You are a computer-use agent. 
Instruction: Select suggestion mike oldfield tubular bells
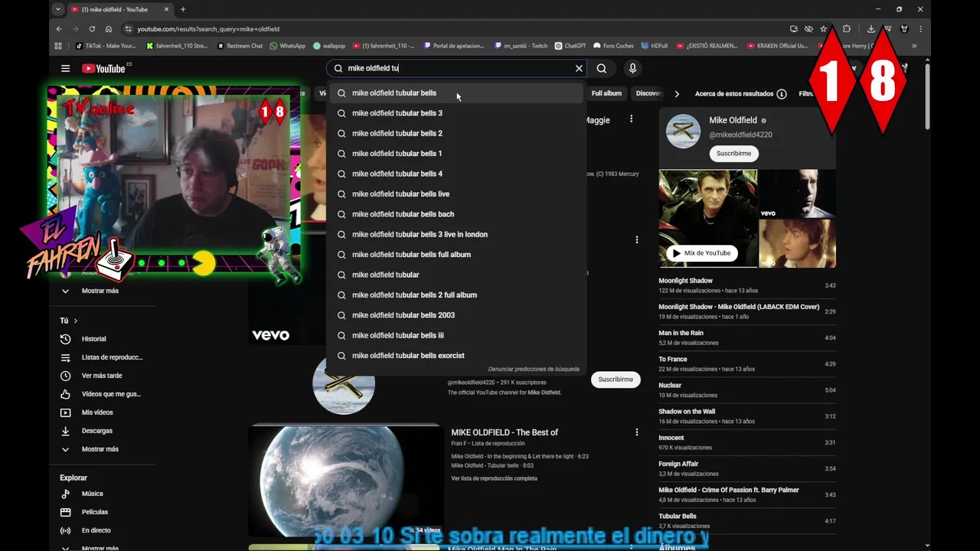(456, 93)
